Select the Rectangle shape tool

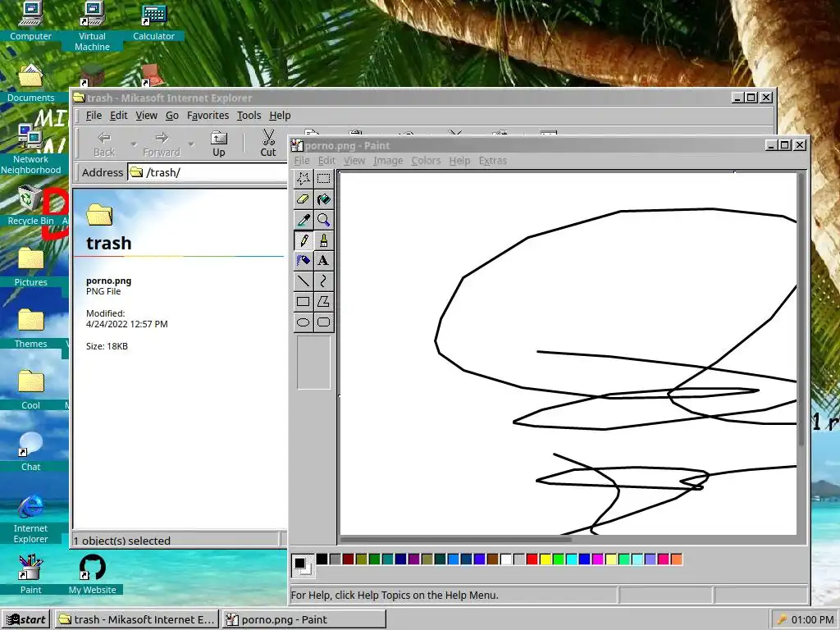coord(304,301)
